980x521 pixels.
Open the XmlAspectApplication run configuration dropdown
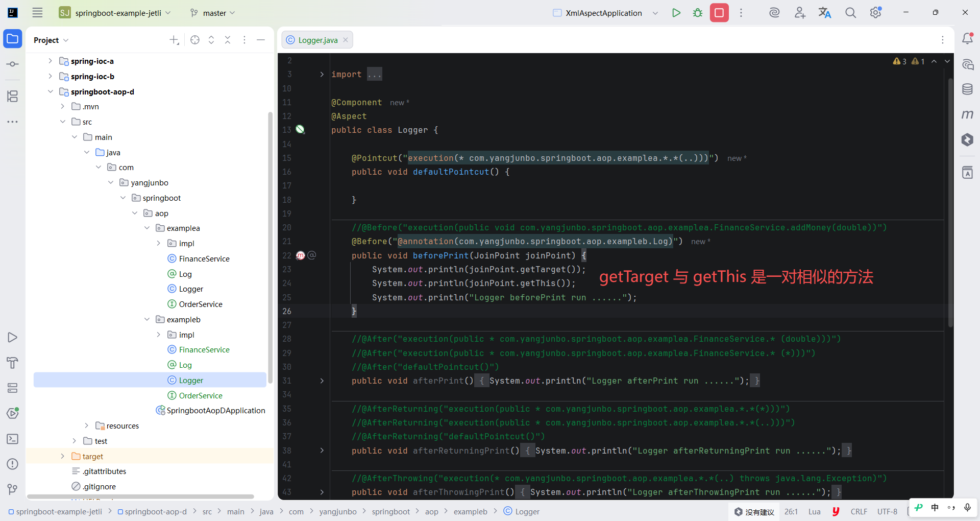click(605, 13)
